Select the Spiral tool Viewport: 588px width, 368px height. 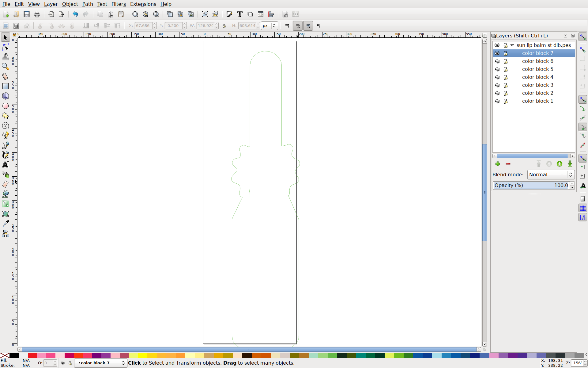pos(5,125)
